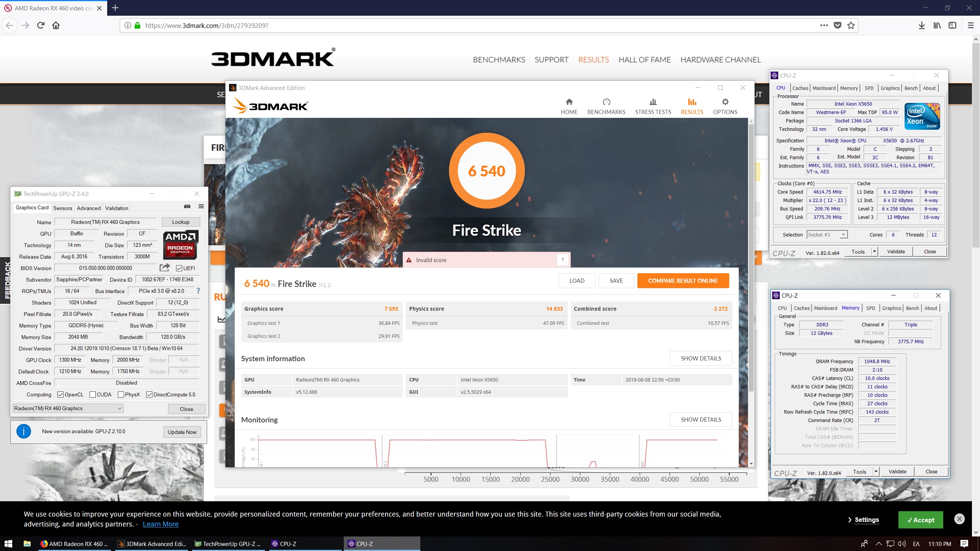This screenshot has height=551, width=980.
Task: Show hidden system tray icons
Action: pos(879,543)
